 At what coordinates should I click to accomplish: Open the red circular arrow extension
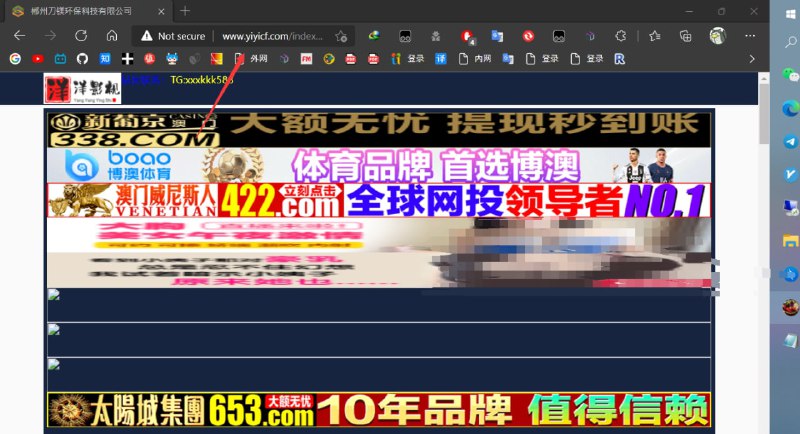click(528, 36)
